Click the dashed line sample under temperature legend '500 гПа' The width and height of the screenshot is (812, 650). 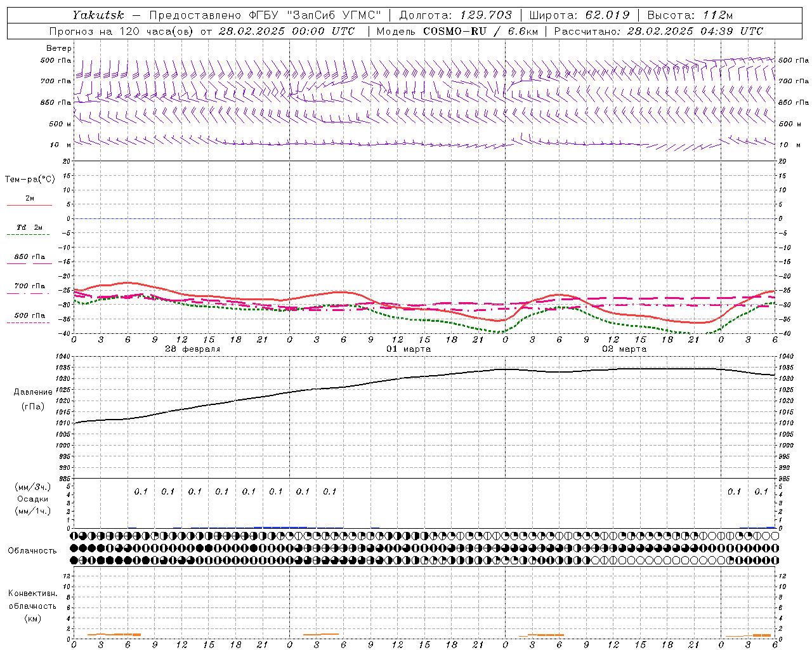[x=28, y=323]
